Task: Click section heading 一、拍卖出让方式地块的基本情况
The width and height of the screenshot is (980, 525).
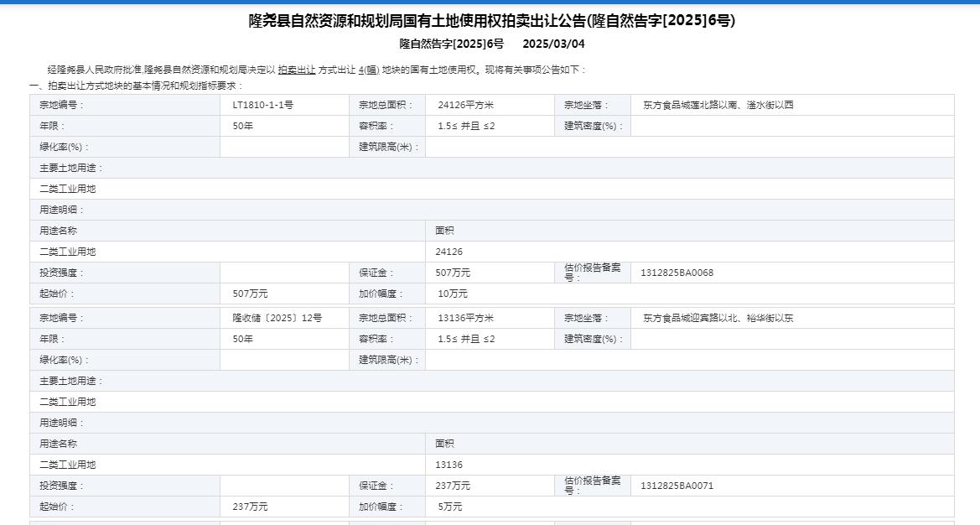Action: (x=136, y=86)
